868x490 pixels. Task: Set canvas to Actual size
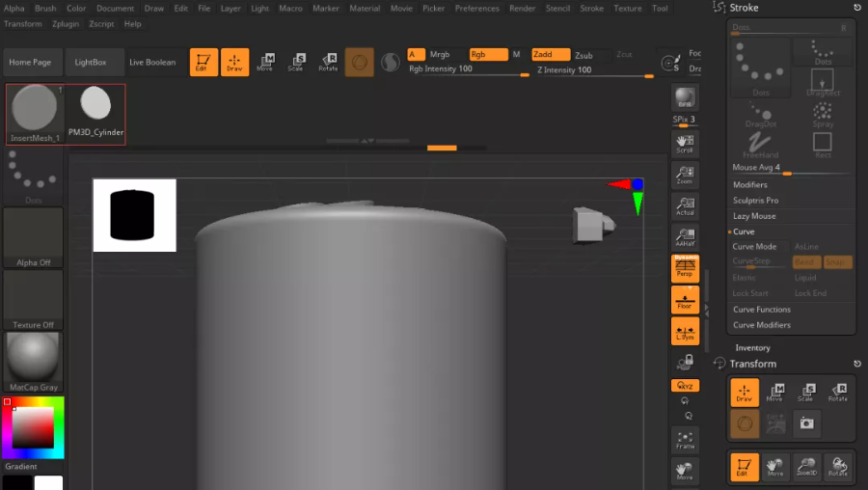(x=685, y=206)
